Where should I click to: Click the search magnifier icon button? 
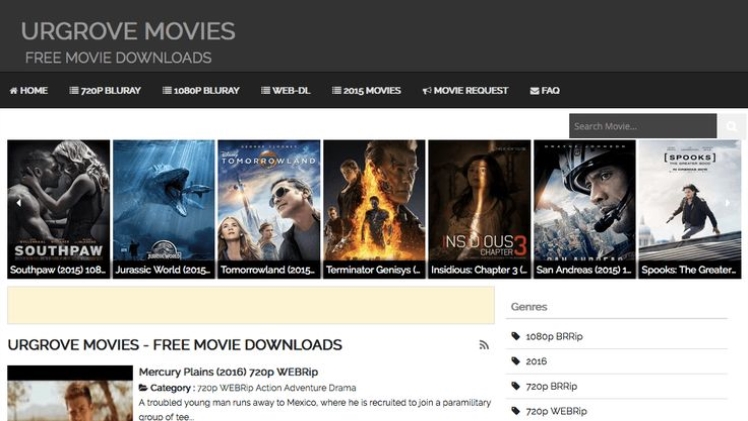click(731, 126)
